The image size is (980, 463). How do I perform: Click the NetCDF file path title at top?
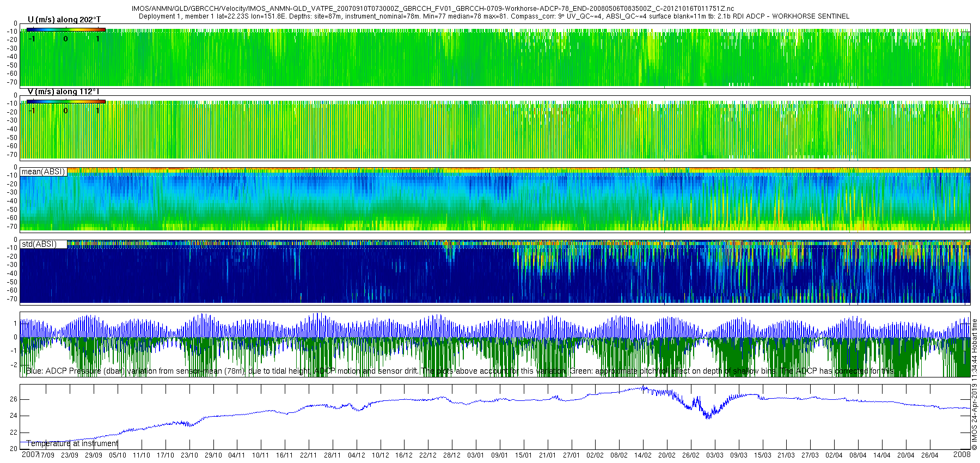[x=432, y=9]
